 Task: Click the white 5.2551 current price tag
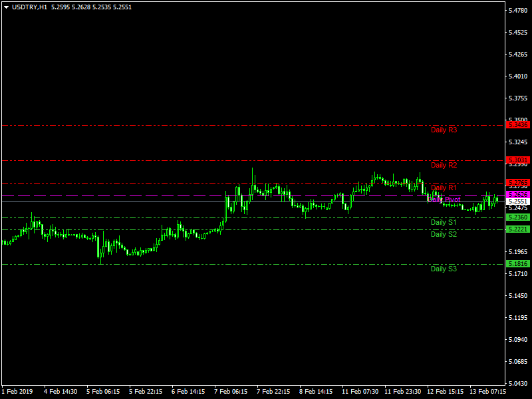coord(518,201)
